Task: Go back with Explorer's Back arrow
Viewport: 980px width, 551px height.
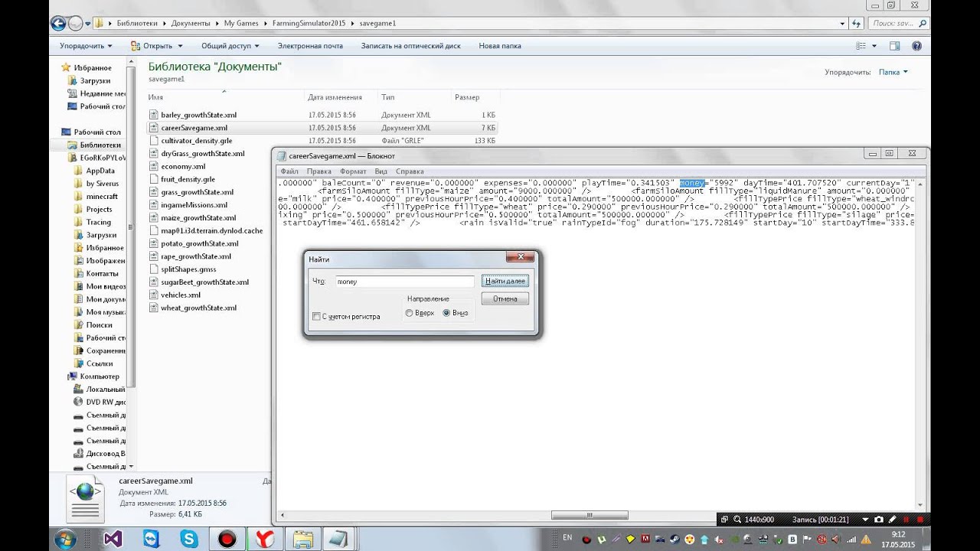Action: (58, 24)
